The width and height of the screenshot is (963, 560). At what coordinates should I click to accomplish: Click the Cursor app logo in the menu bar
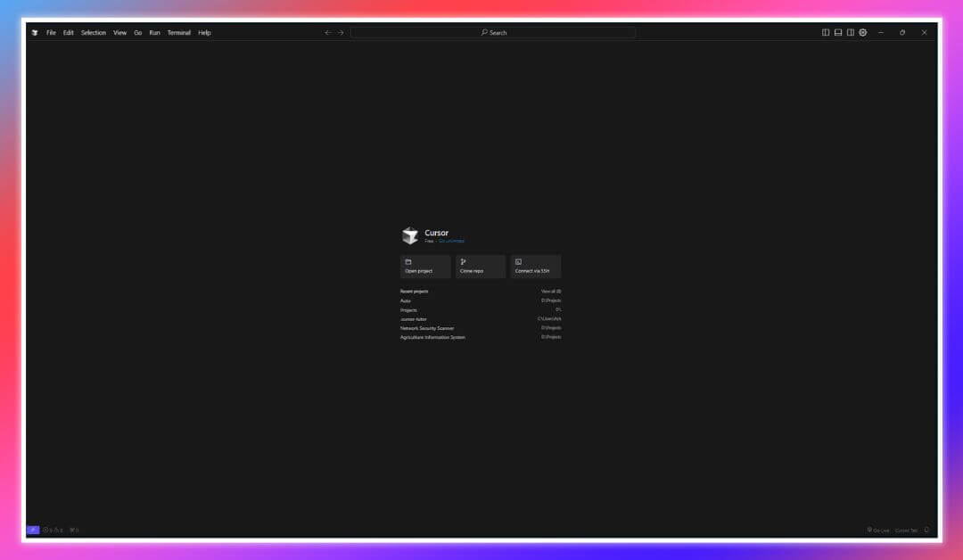35,32
